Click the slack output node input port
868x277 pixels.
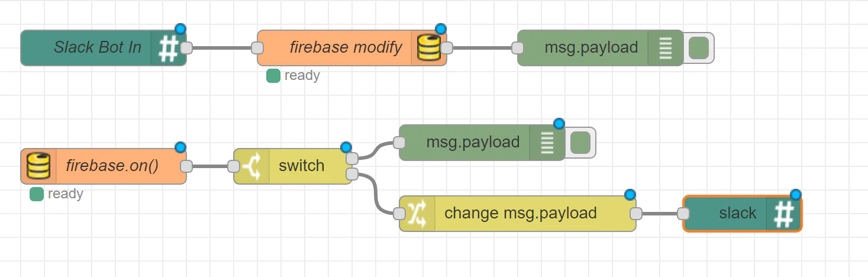click(683, 214)
